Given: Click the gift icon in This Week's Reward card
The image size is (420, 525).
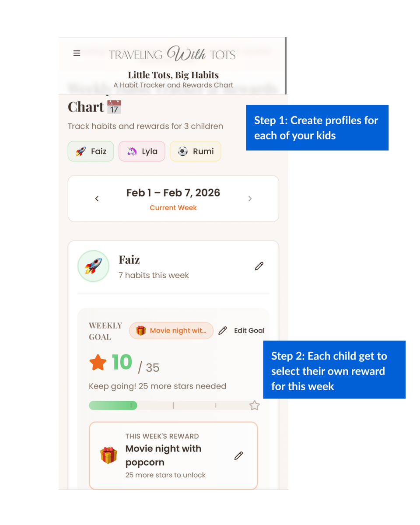Looking at the screenshot, I should click(108, 455).
